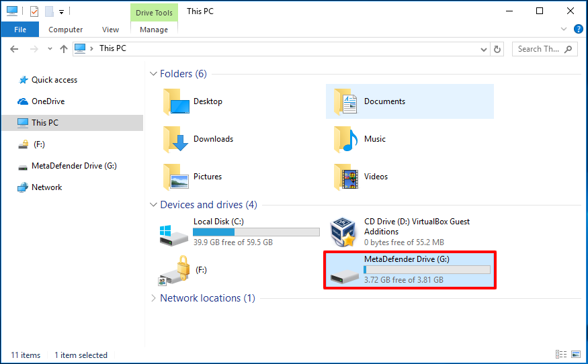Viewport: 588px width, 364px height.
Task: Click the New folder icon in title bar
Action: point(49,11)
